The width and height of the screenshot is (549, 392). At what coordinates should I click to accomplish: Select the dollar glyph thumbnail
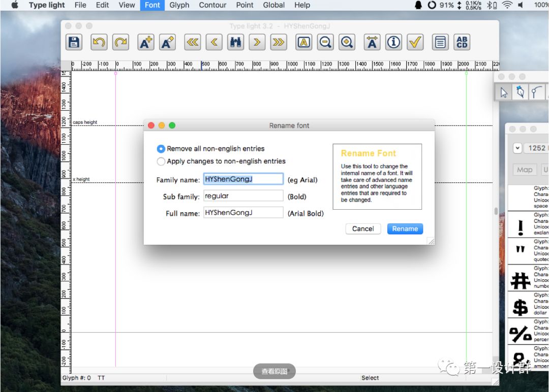click(521, 307)
